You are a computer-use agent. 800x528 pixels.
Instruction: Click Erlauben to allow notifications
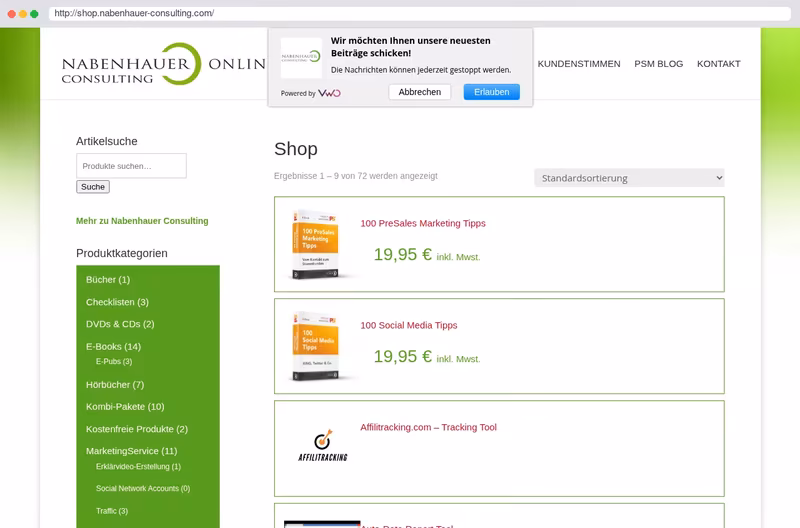coord(491,92)
